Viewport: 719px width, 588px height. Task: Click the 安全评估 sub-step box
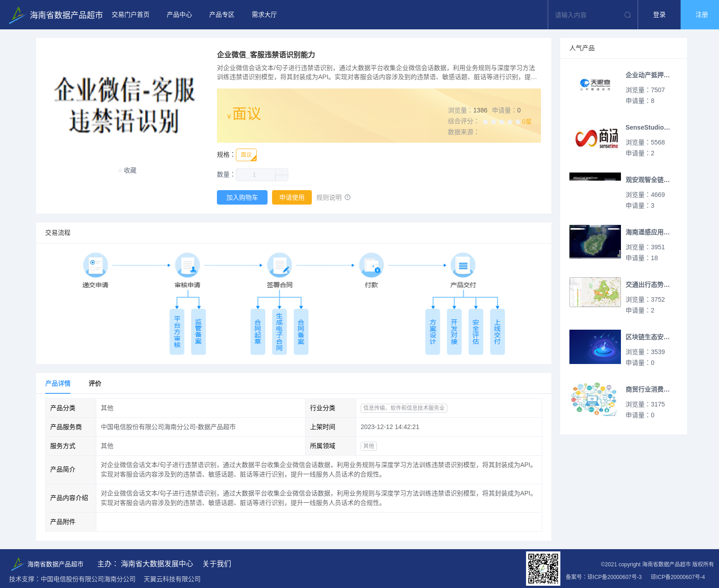[476, 331]
